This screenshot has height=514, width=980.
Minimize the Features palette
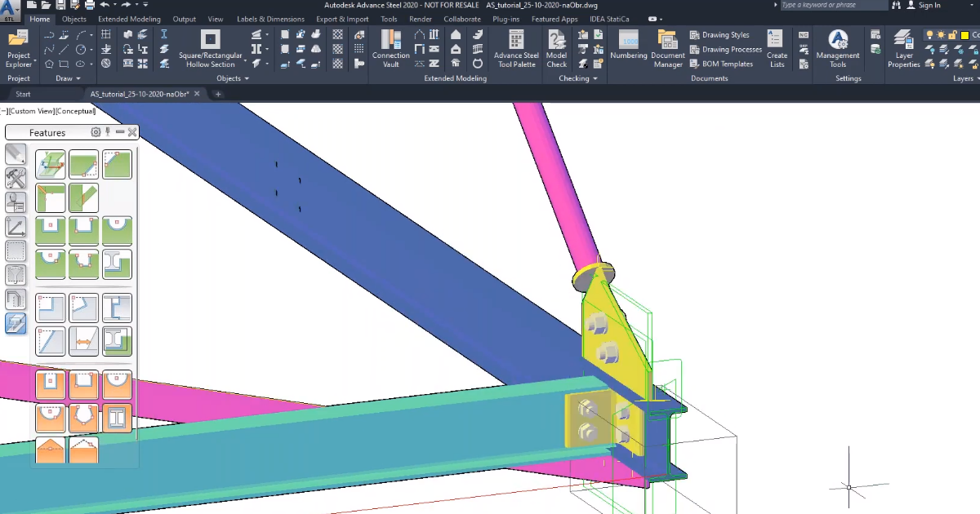[120, 132]
